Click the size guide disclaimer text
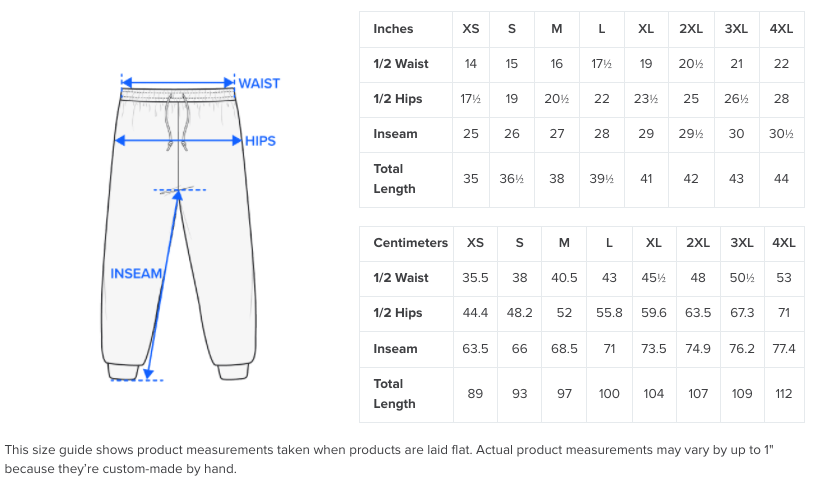Image resolution: width=814 pixels, height=483 pixels. click(x=389, y=459)
